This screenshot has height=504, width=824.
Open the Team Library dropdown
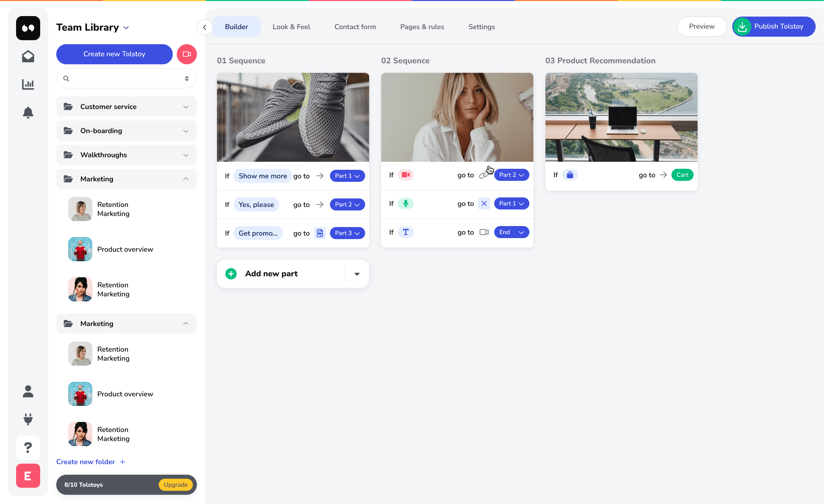coord(126,28)
